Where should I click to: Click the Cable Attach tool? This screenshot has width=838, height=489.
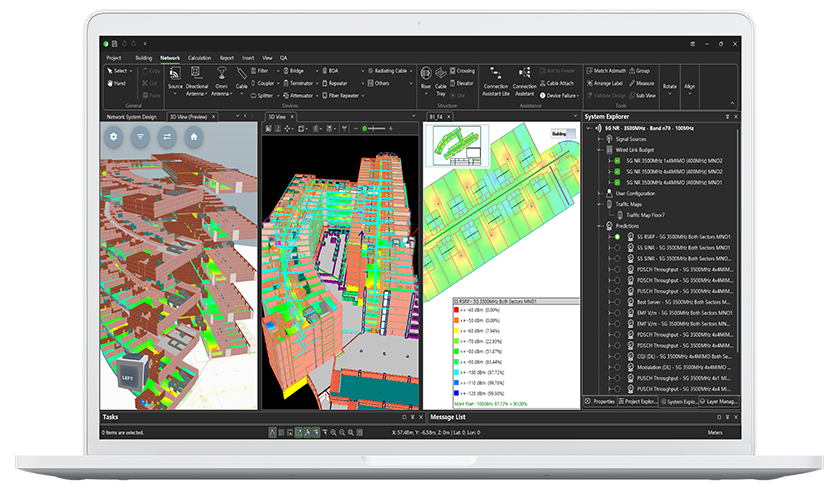[x=556, y=83]
